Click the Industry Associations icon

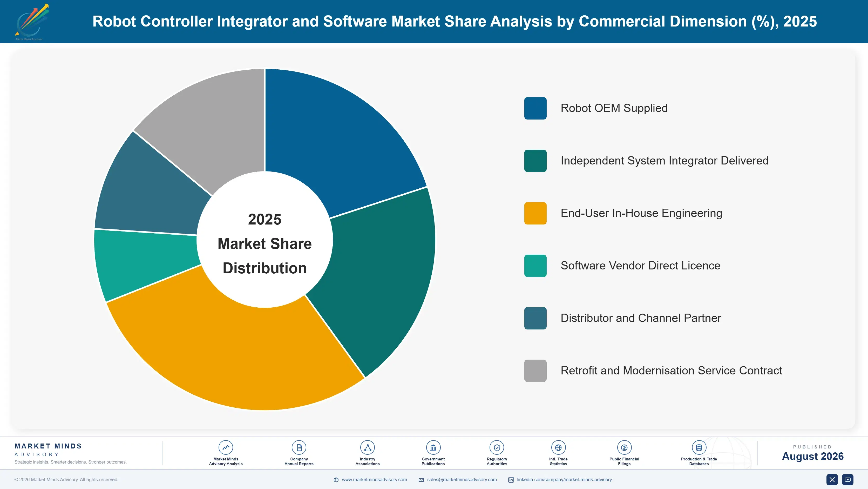click(x=367, y=447)
